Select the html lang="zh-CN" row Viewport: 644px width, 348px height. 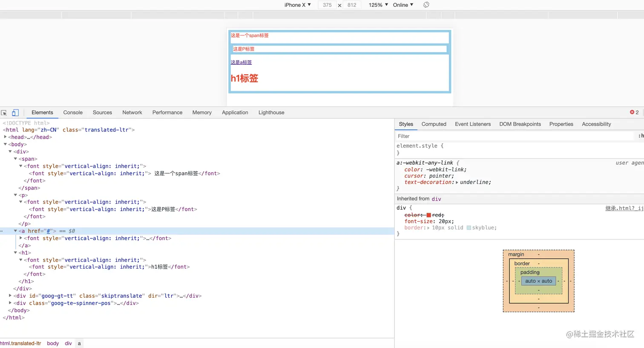pyautogui.click(x=69, y=130)
